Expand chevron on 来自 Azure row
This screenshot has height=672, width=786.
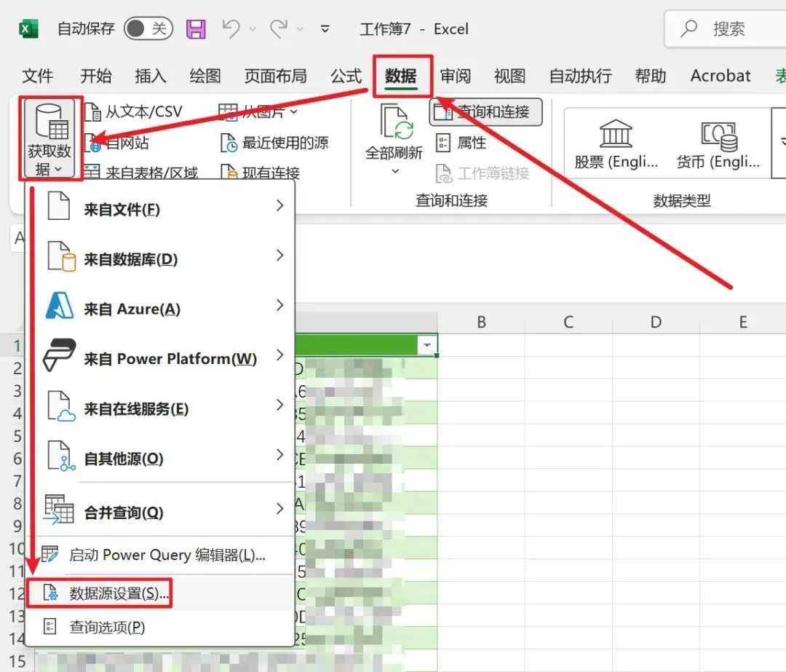tap(280, 305)
